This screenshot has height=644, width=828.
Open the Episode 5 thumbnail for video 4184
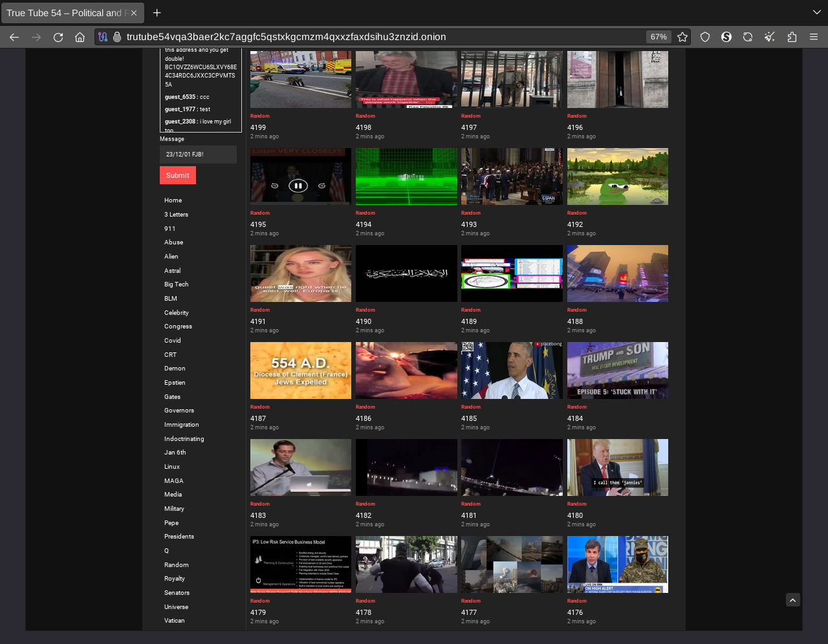point(618,370)
